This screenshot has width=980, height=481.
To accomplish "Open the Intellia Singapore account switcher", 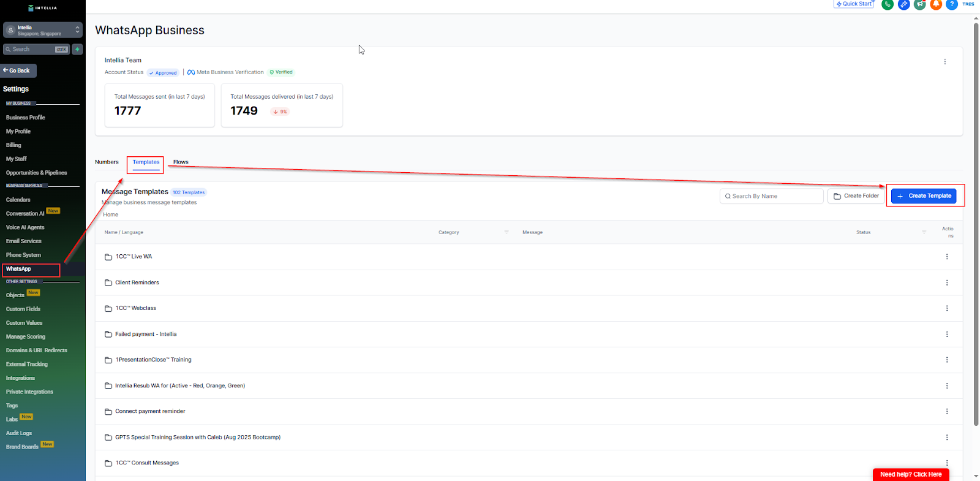I will point(43,30).
